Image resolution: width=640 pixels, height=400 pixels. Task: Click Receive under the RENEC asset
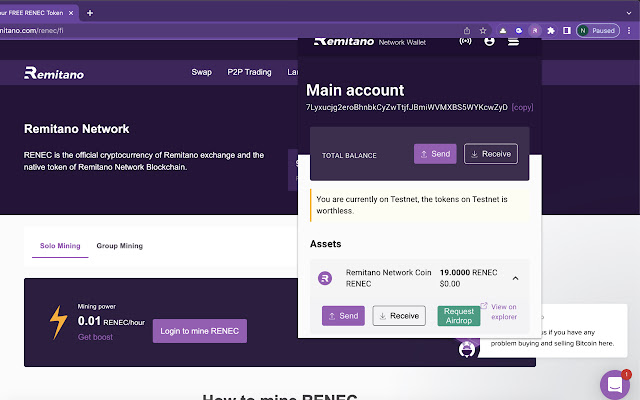pos(399,316)
